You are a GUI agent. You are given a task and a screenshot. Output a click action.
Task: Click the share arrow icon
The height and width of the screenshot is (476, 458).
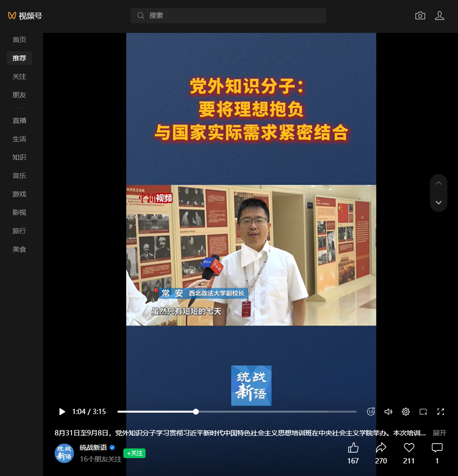(381, 447)
